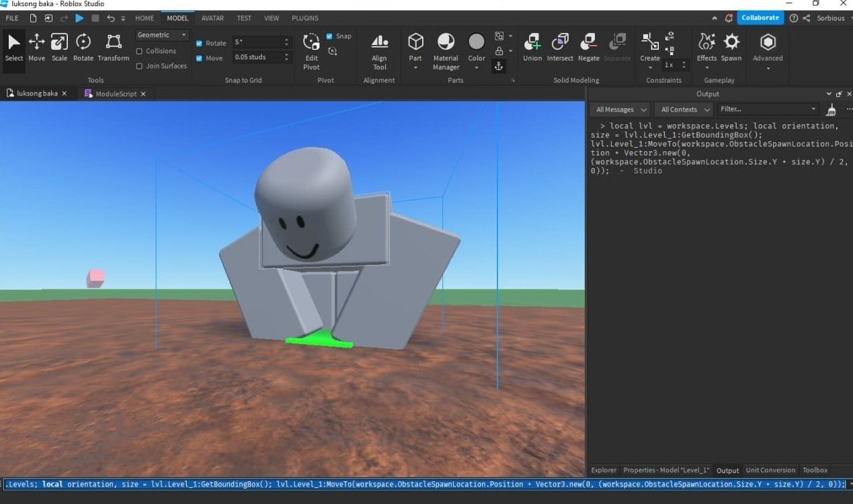
Task: Switch to the HOME ribbon tab
Action: point(145,18)
